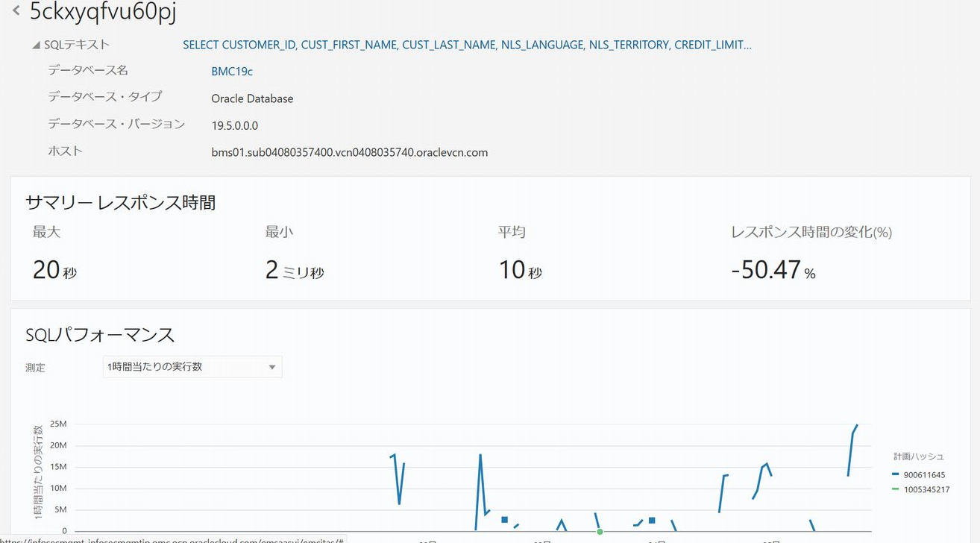Click the SQLパフォーマンス section heading

point(100,335)
